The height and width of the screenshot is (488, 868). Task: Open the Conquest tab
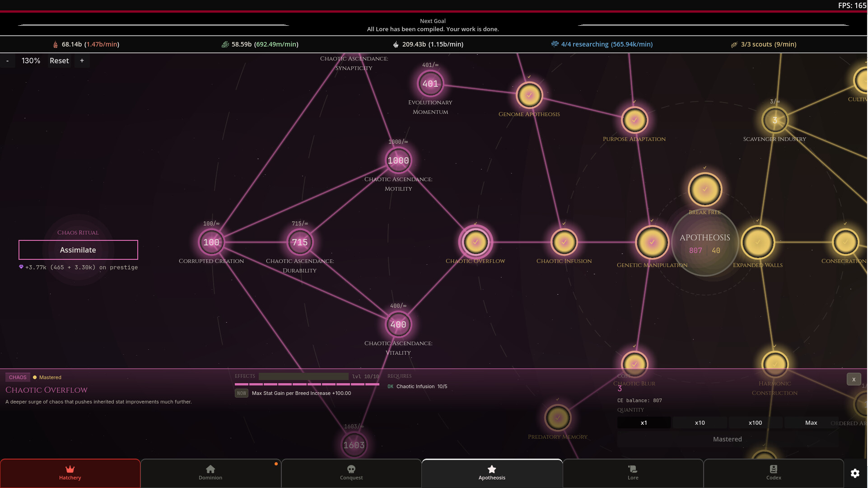351,473
